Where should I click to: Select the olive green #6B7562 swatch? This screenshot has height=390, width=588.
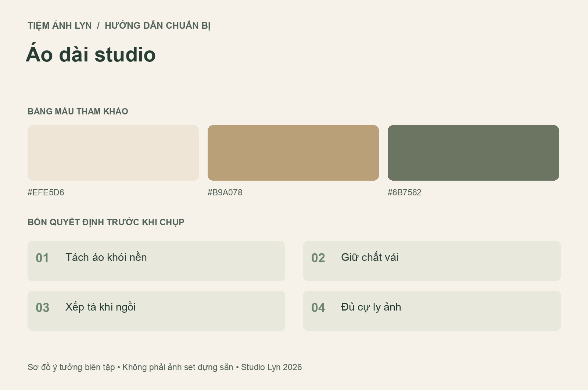tap(473, 153)
